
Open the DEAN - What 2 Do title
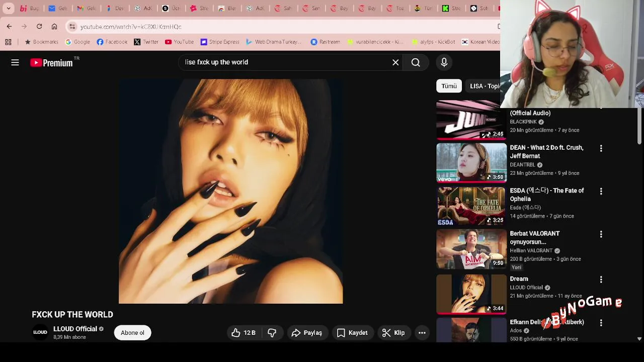[546, 152]
